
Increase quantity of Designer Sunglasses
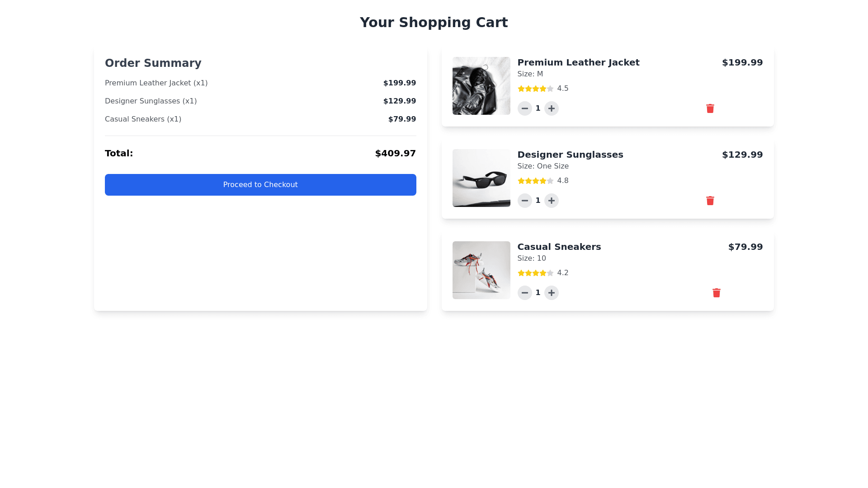(551, 201)
